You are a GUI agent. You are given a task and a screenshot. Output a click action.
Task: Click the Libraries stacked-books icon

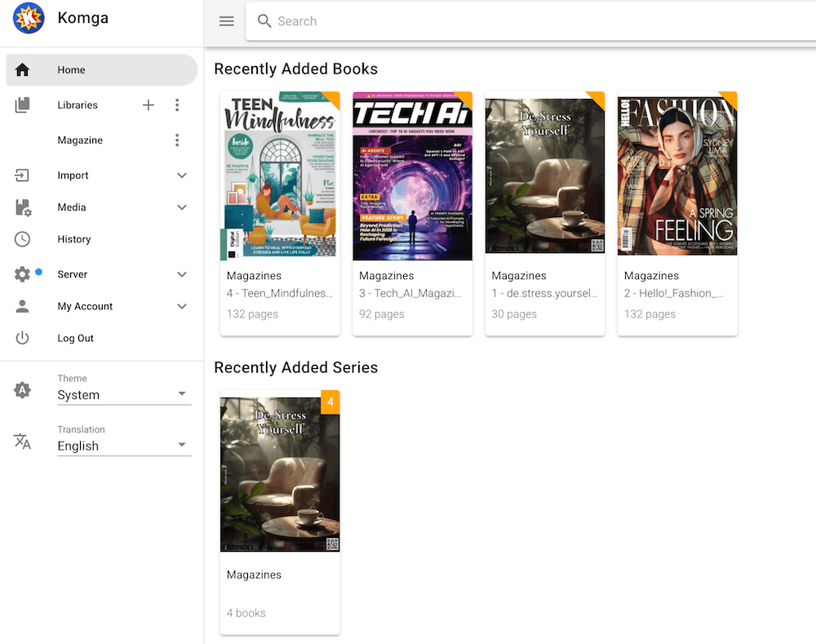(x=23, y=104)
